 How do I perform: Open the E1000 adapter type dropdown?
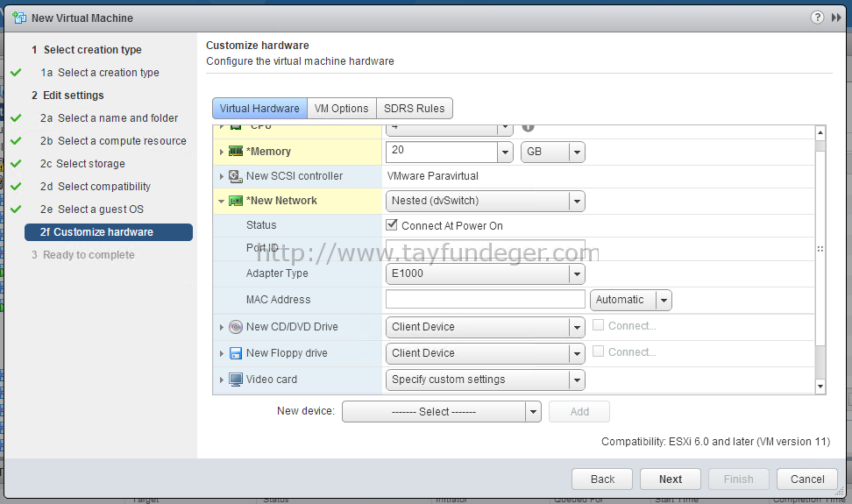coord(486,273)
